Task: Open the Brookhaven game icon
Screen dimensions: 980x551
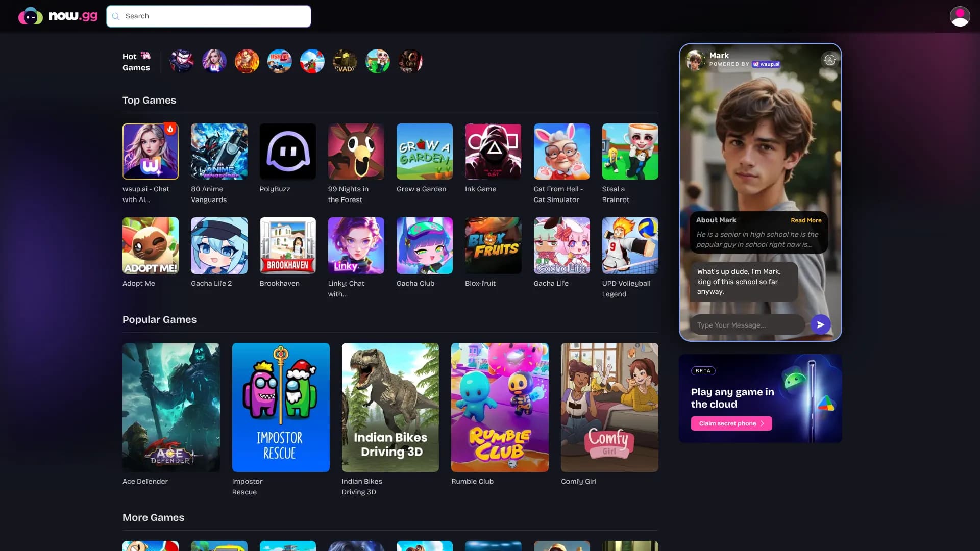Action: pos(288,246)
